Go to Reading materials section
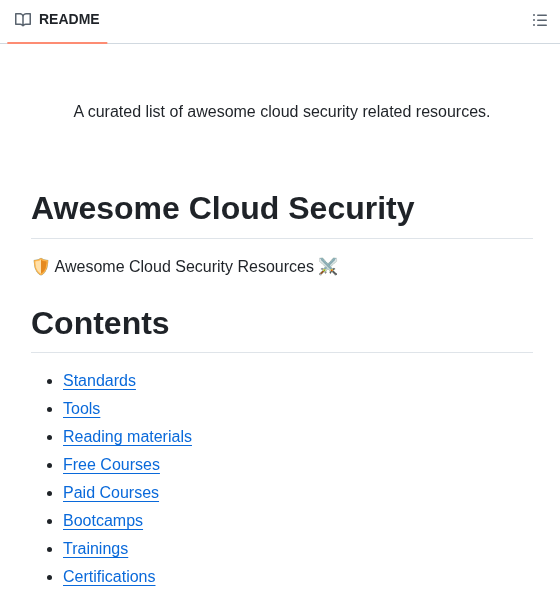This screenshot has width=560, height=591. click(127, 436)
